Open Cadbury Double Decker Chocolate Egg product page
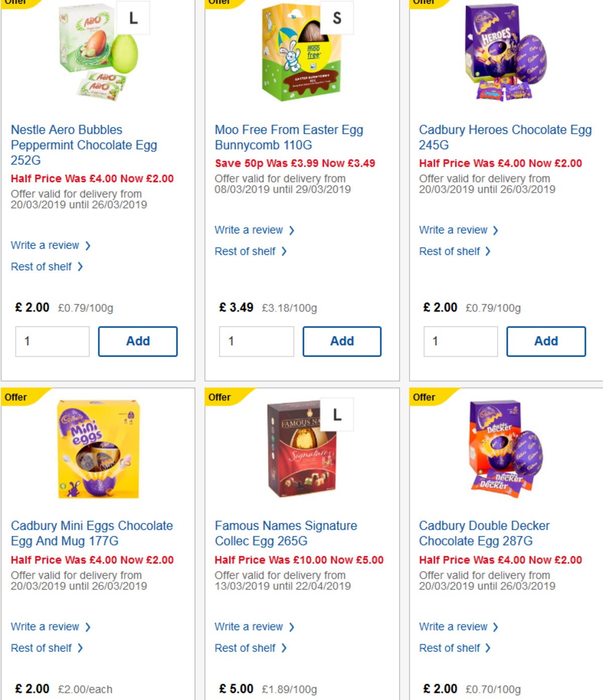The image size is (603, 700). [x=484, y=533]
